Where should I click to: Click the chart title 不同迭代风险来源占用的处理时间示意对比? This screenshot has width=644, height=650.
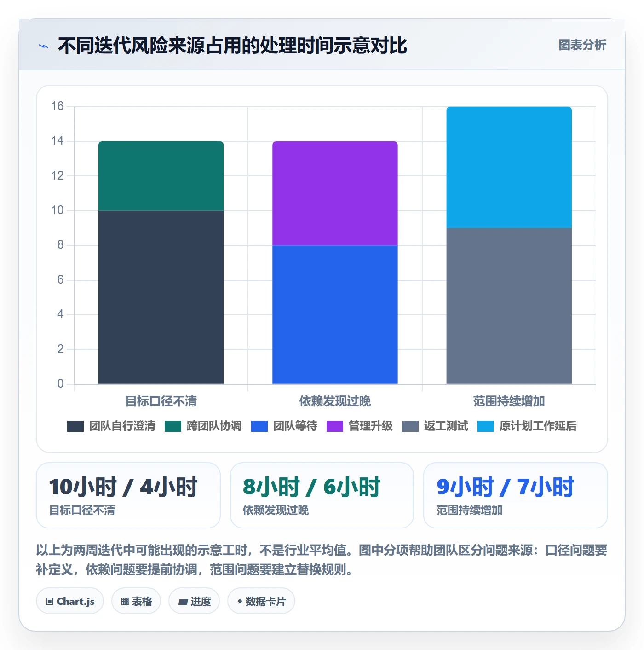tap(232, 46)
